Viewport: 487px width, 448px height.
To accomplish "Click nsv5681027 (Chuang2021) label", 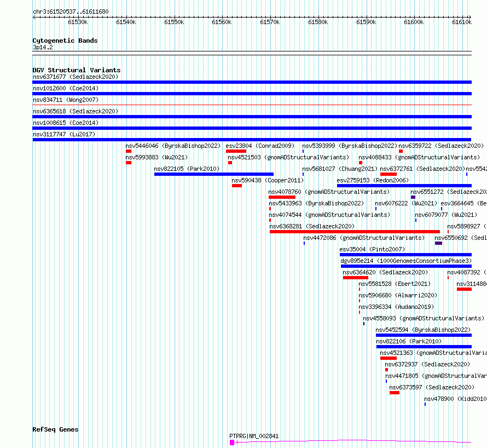I will click(x=340, y=169).
